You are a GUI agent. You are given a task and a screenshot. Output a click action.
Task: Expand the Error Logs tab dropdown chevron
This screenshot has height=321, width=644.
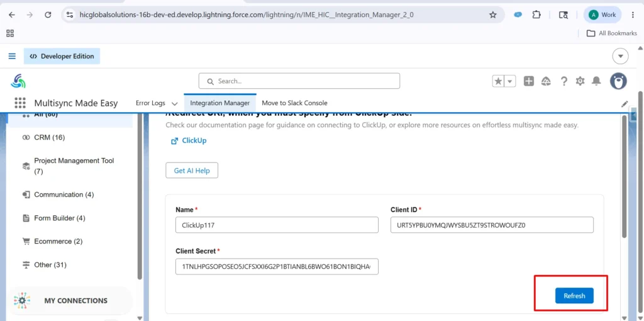point(175,104)
